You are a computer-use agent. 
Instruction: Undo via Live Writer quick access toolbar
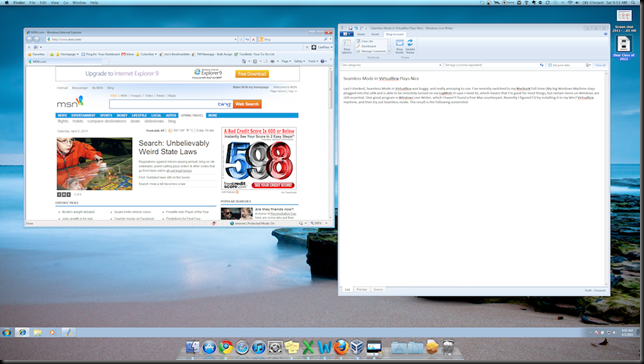pos(356,28)
